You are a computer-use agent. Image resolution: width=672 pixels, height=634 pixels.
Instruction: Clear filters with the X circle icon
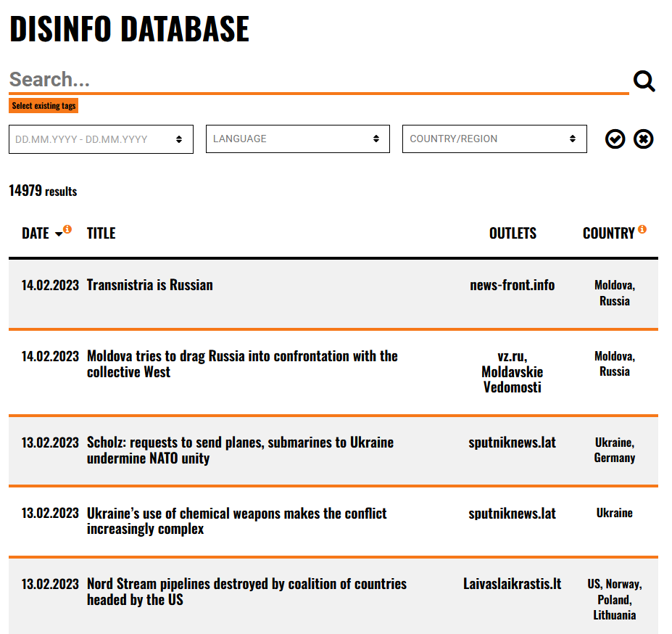click(x=643, y=139)
